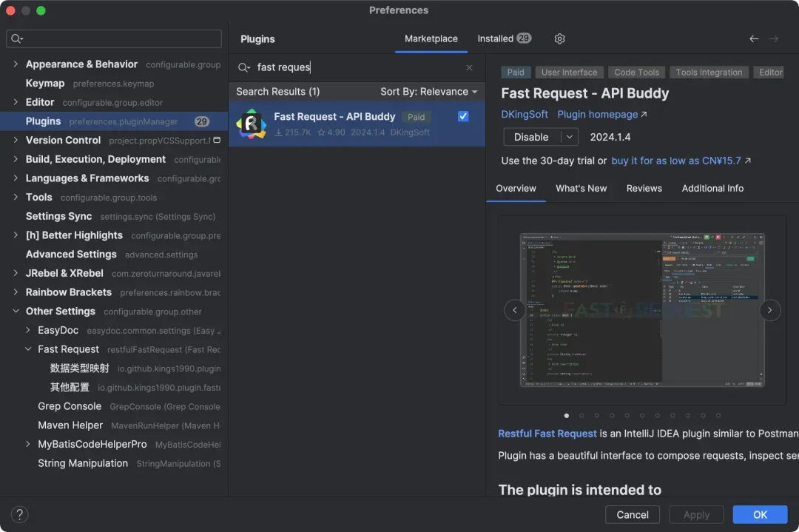Open the Reviews tab
This screenshot has height=532, width=799.
pyautogui.click(x=644, y=189)
